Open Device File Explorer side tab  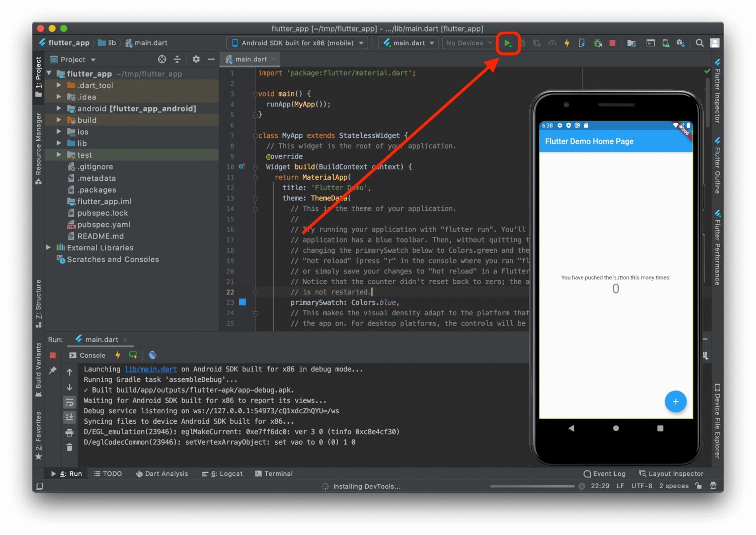(x=718, y=422)
